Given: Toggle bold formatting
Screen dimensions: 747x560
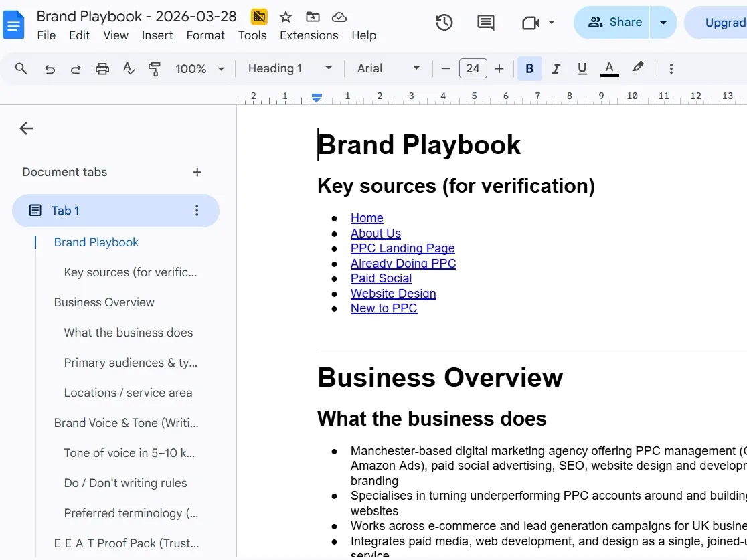Looking at the screenshot, I should point(529,68).
